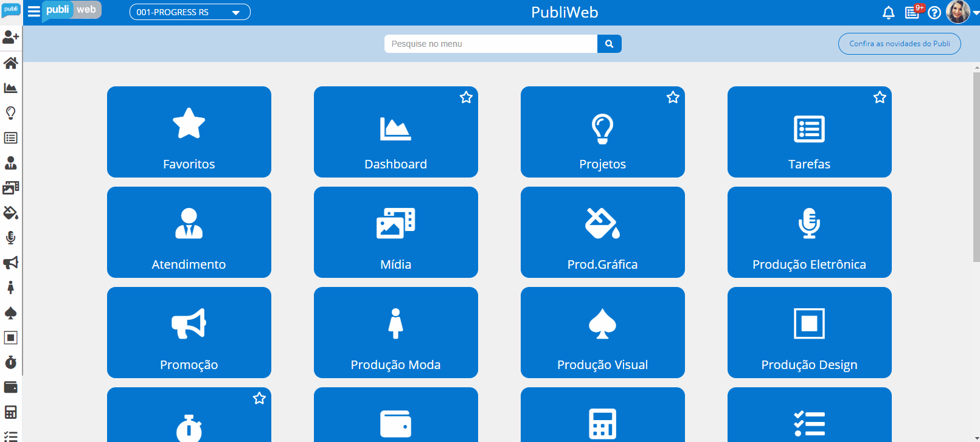Open the Projetos lightbulb icon in the sidebar
This screenshot has height=442, width=980.
tap(11, 112)
